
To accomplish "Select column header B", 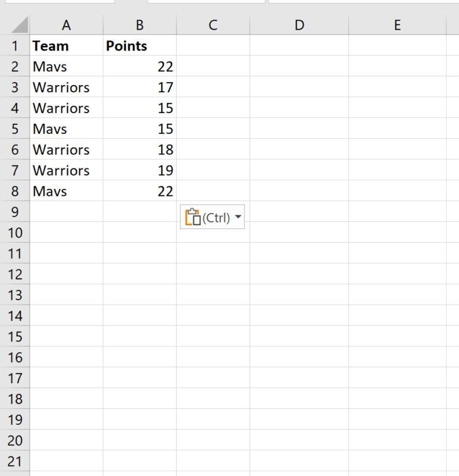I will [x=140, y=25].
